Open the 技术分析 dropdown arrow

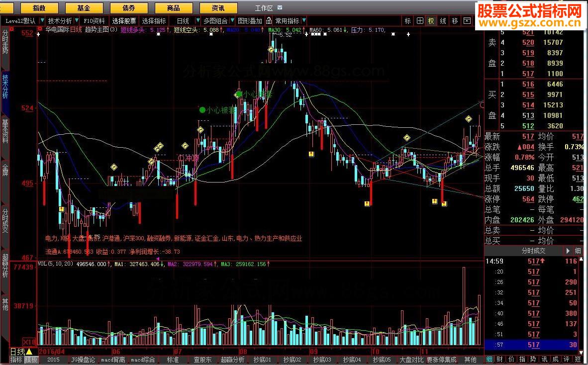77,20
